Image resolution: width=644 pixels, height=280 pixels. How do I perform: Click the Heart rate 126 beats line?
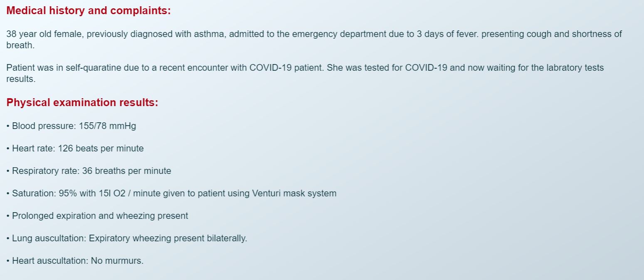[75, 148]
